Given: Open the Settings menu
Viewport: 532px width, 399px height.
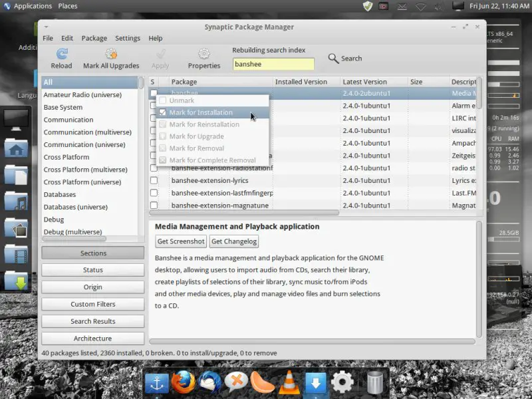Looking at the screenshot, I should (128, 39).
